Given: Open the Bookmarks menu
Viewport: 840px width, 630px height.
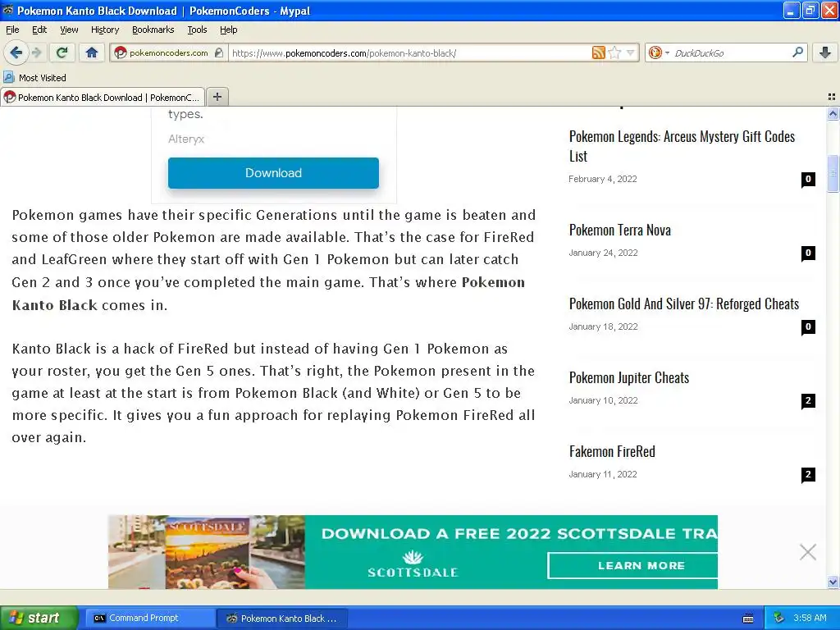Looking at the screenshot, I should tap(153, 30).
